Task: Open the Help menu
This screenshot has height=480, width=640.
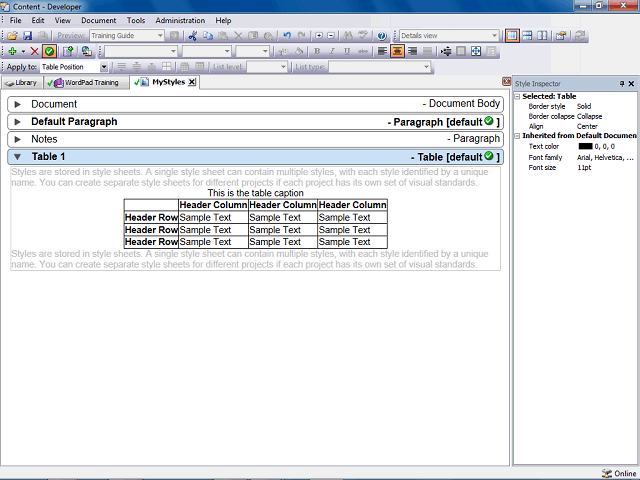Action: 223,20
